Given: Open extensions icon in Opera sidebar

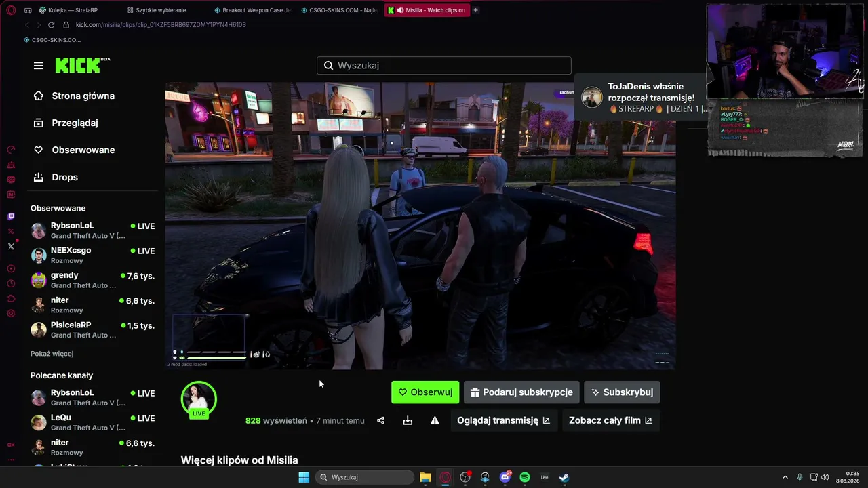Looking at the screenshot, I should (11, 299).
